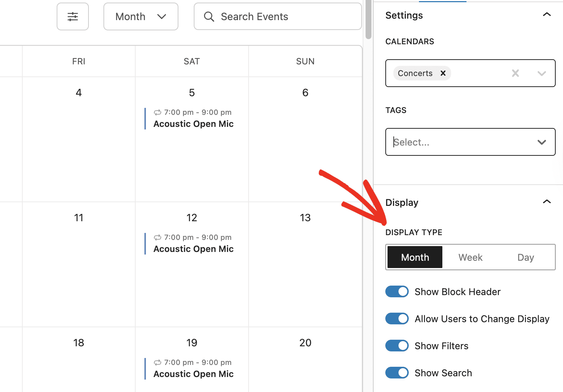
Task: Expand the Calendars selection dropdown arrow
Action: click(542, 73)
